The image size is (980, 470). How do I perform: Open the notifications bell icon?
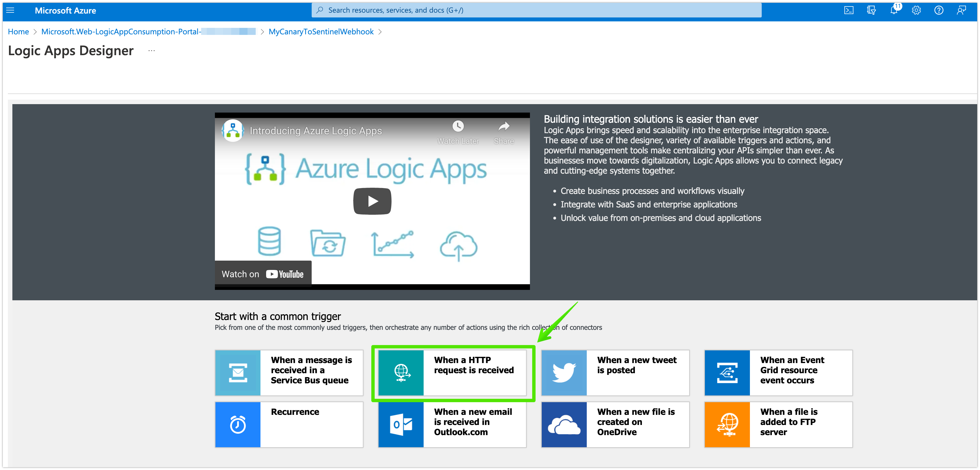click(894, 10)
